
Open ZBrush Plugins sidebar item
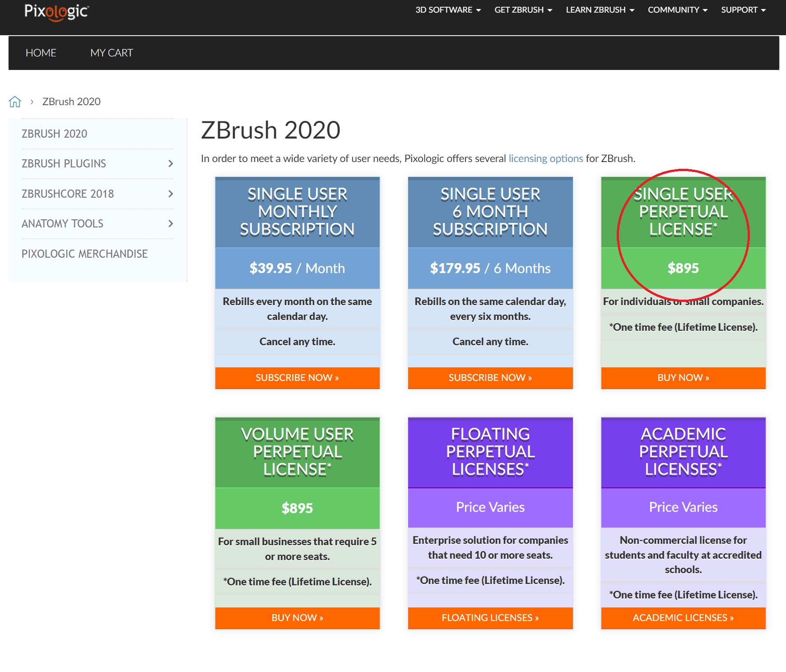coord(64,164)
